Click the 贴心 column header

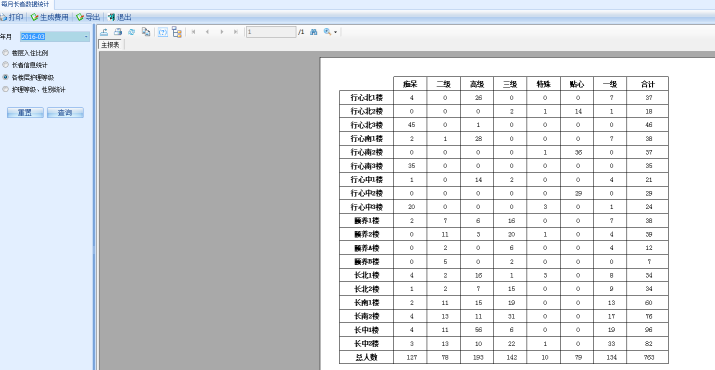[x=577, y=84]
